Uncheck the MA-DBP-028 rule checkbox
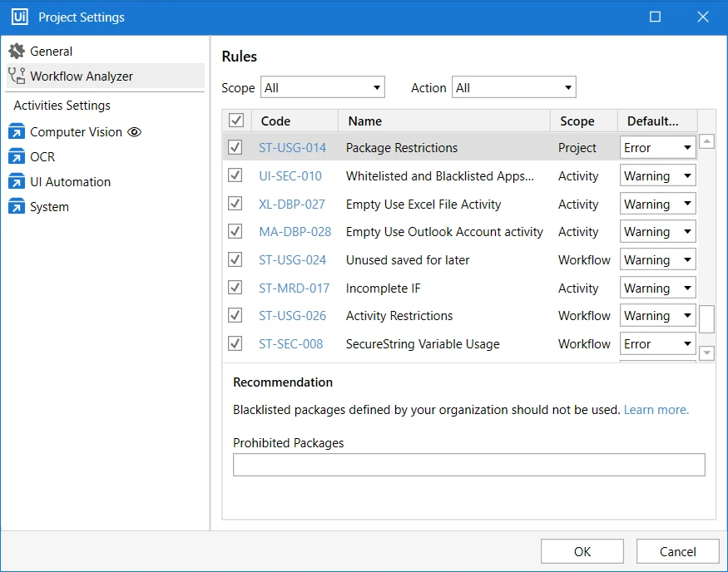 [x=235, y=231]
